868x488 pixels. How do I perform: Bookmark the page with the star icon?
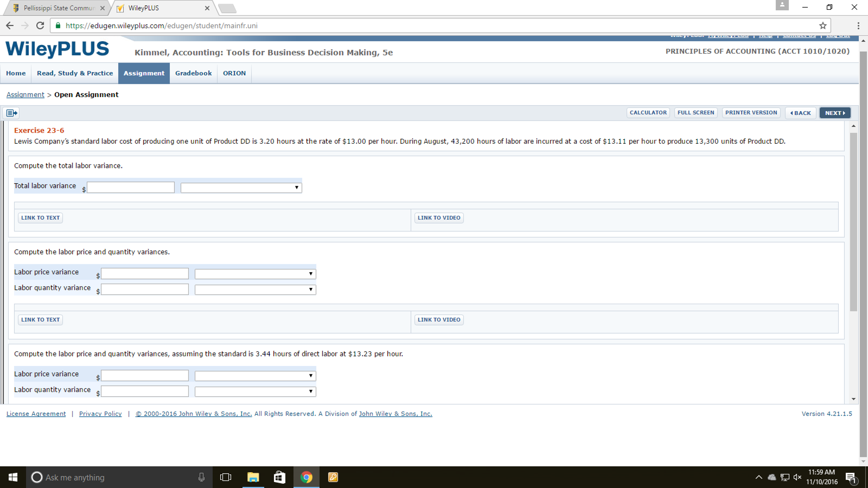tap(823, 25)
